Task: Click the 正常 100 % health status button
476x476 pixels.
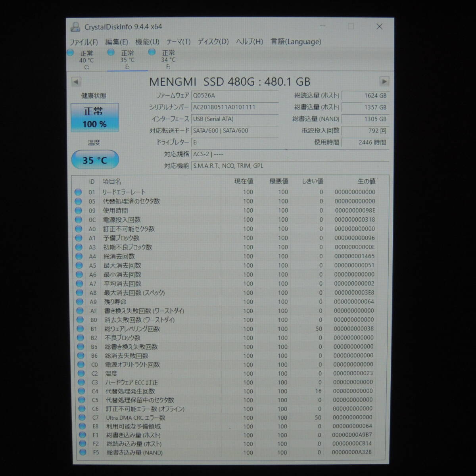Action: (94, 117)
